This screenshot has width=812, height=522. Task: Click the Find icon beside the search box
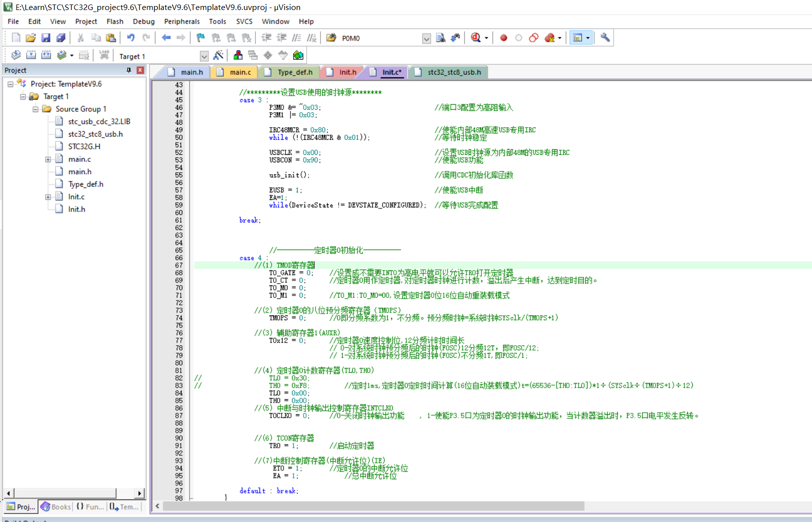pyautogui.click(x=440, y=38)
